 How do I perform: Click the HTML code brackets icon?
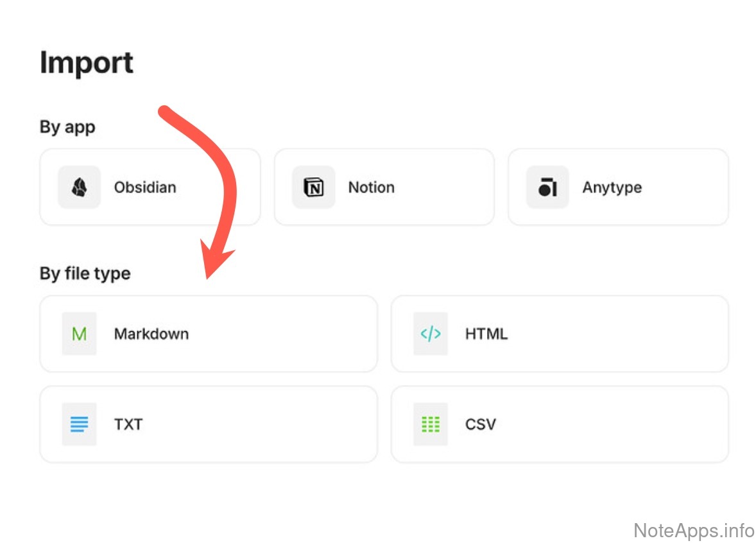click(x=431, y=334)
